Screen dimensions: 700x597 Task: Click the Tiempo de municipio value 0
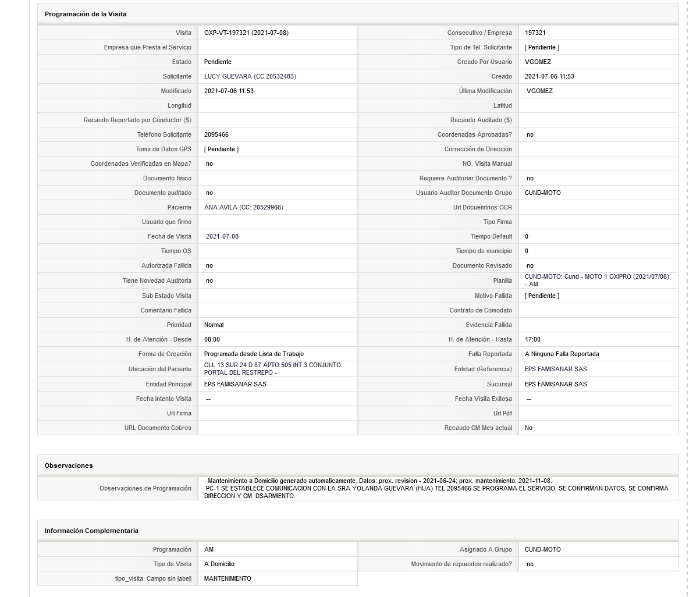(x=527, y=251)
